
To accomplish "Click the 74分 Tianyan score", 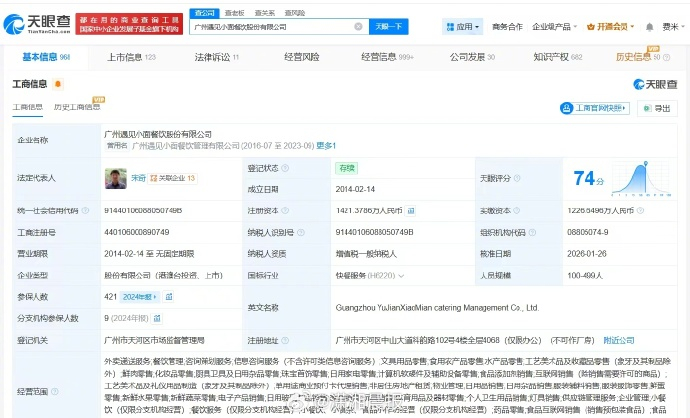I will pyautogui.click(x=588, y=179).
